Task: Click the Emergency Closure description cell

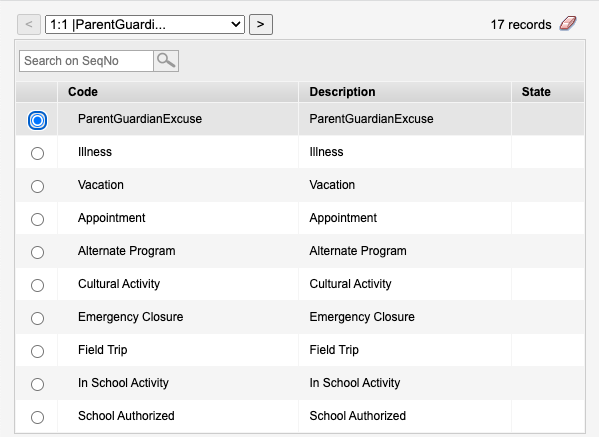Action: (x=405, y=317)
